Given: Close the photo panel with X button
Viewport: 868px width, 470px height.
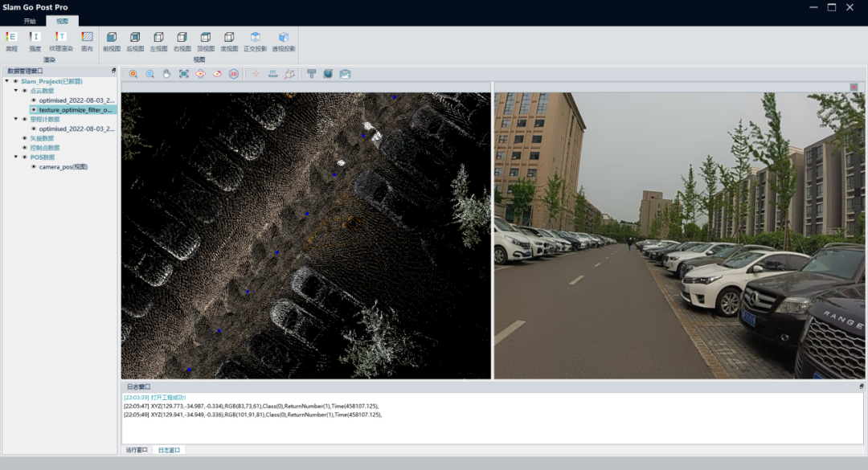Looking at the screenshot, I should click(x=854, y=87).
